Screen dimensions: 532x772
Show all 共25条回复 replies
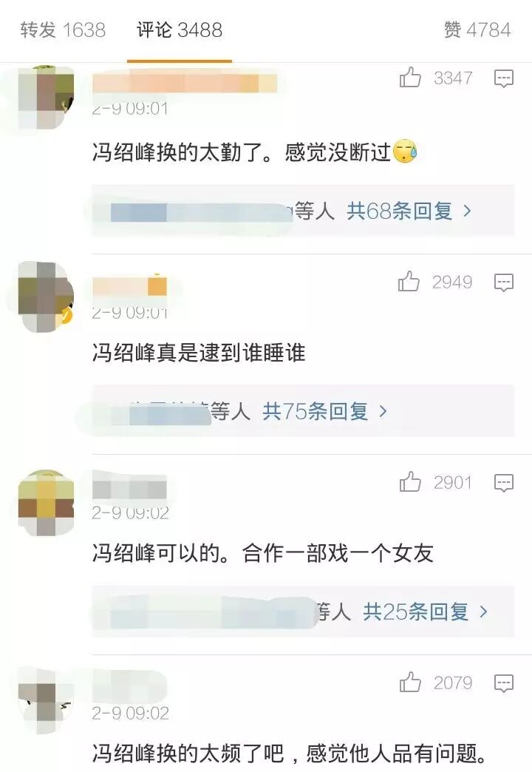(425, 612)
